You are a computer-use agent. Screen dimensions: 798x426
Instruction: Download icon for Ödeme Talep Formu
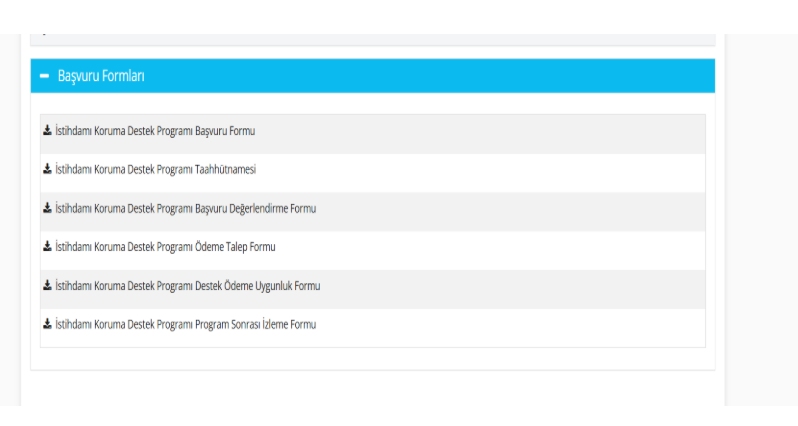(47, 246)
